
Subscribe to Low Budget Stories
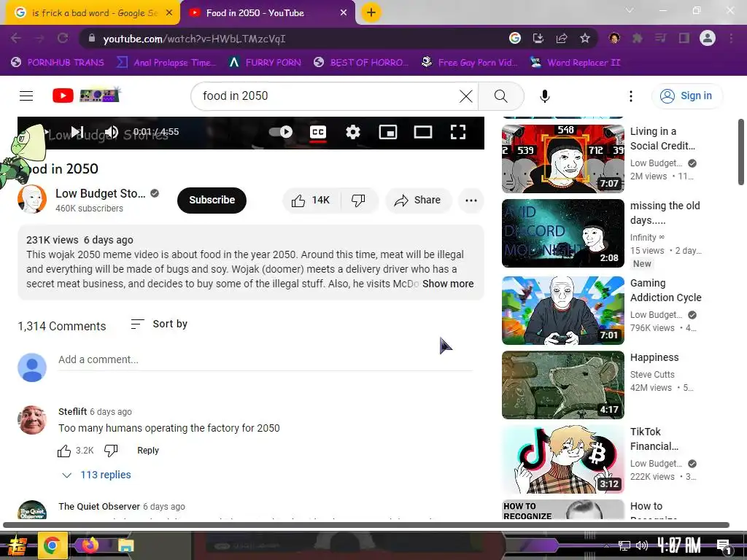click(212, 200)
